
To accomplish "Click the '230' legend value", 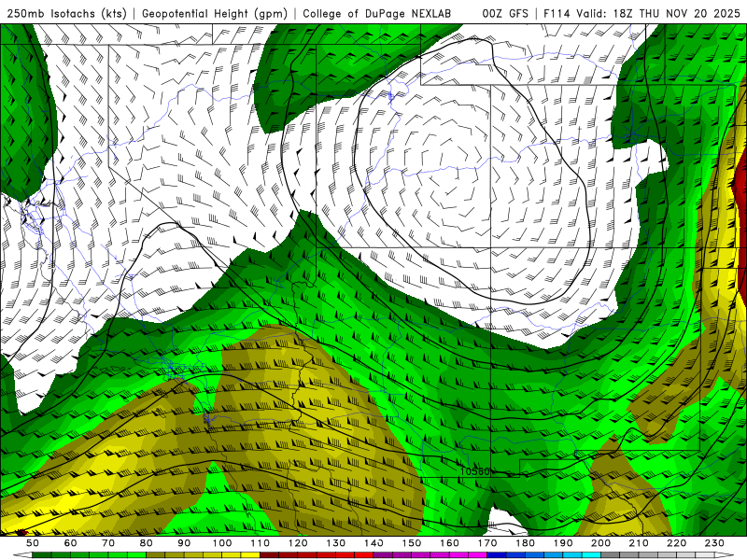I will 714,543.
